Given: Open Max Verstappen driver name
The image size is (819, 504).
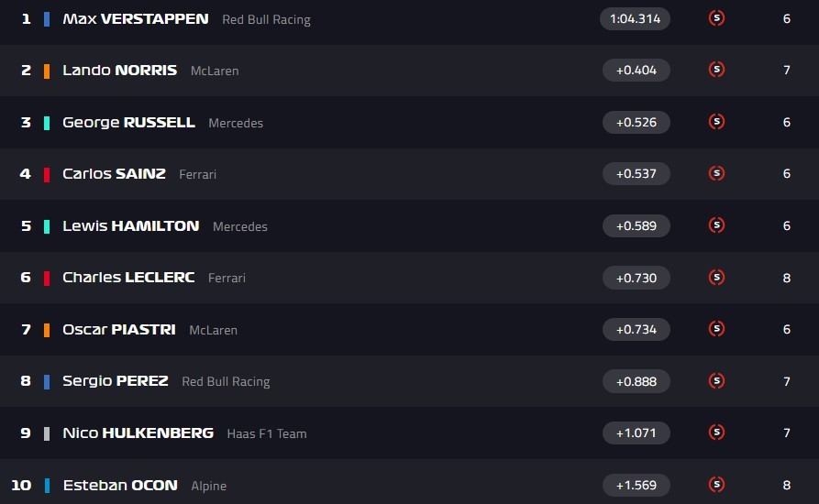Looking at the screenshot, I should pos(135,18).
